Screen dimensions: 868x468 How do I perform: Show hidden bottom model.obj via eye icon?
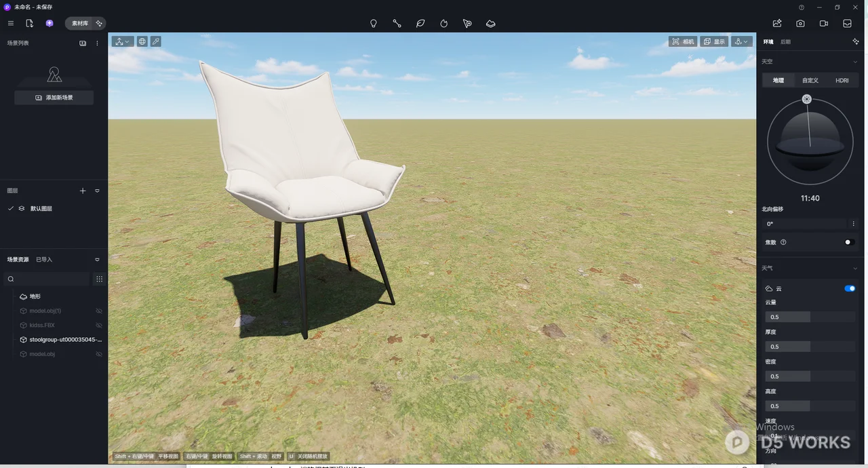pos(99,354)
